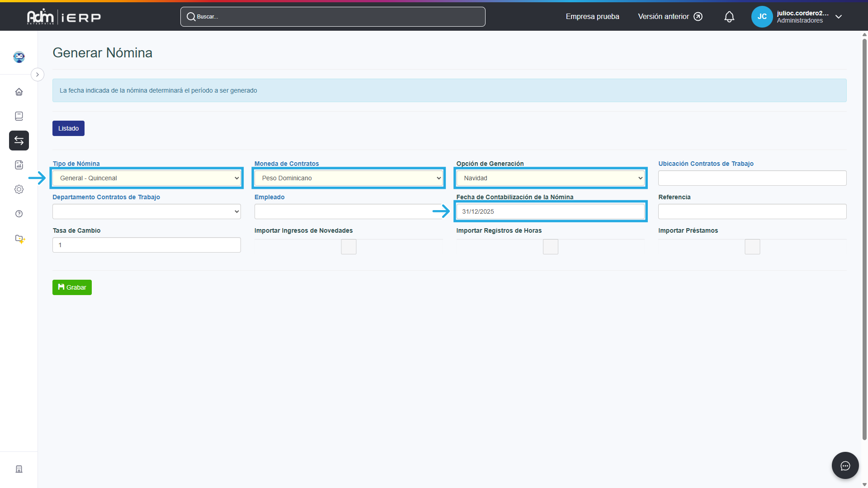Viewport: 868px width, 488px height.
Task: Open the notifications bell
Action: click(x=729, y=17)
